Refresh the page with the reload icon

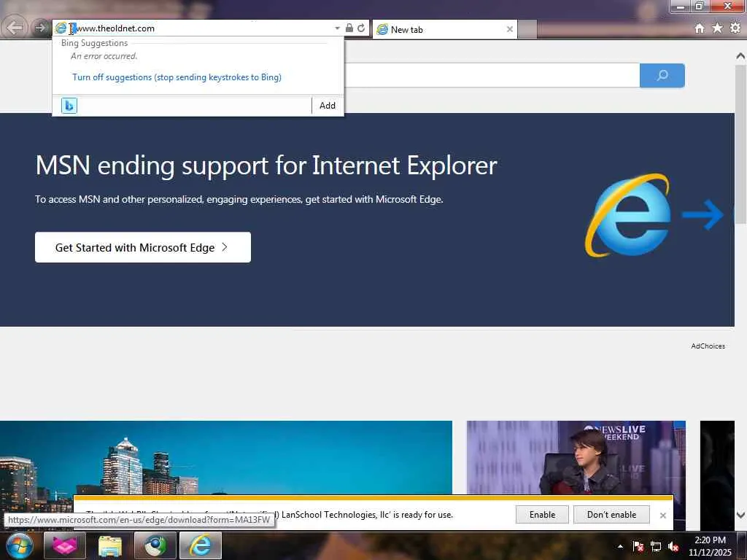point(361,28)
